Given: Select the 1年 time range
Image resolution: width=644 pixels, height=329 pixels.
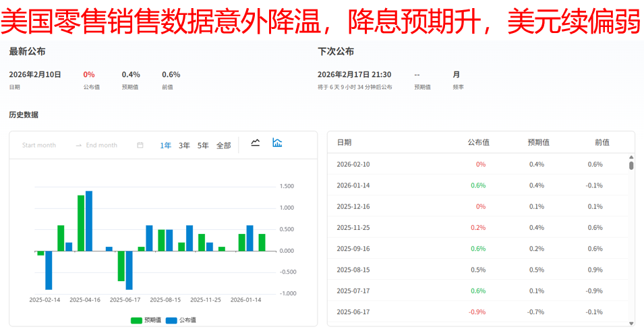Looking at the screenshot, I should pyautogui.click(x=165, y=145).
